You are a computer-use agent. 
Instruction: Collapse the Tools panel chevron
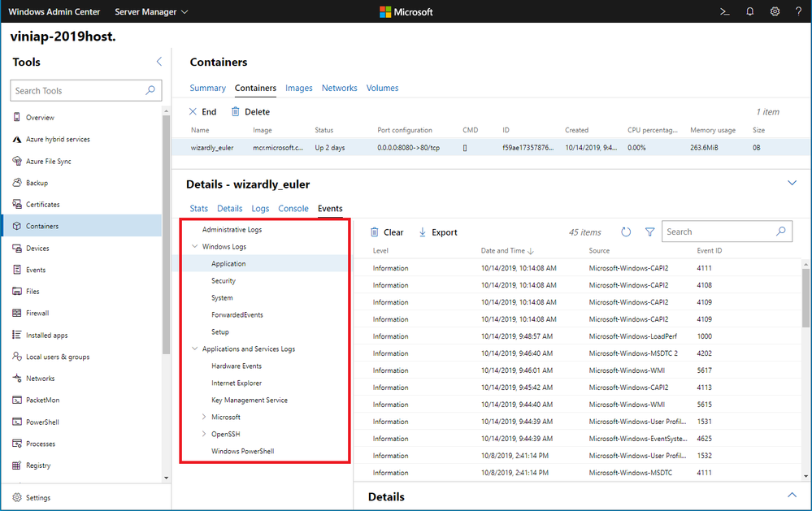coord(159,62)
